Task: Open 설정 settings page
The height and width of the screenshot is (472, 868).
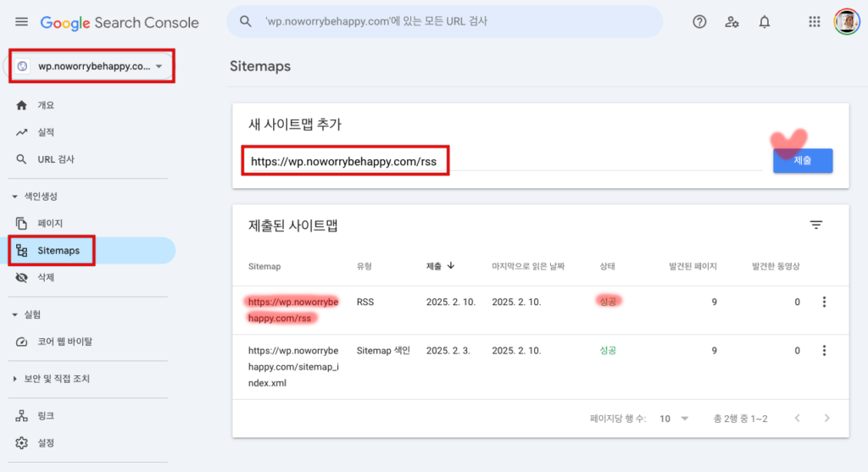Action: [x=46, y=443]
